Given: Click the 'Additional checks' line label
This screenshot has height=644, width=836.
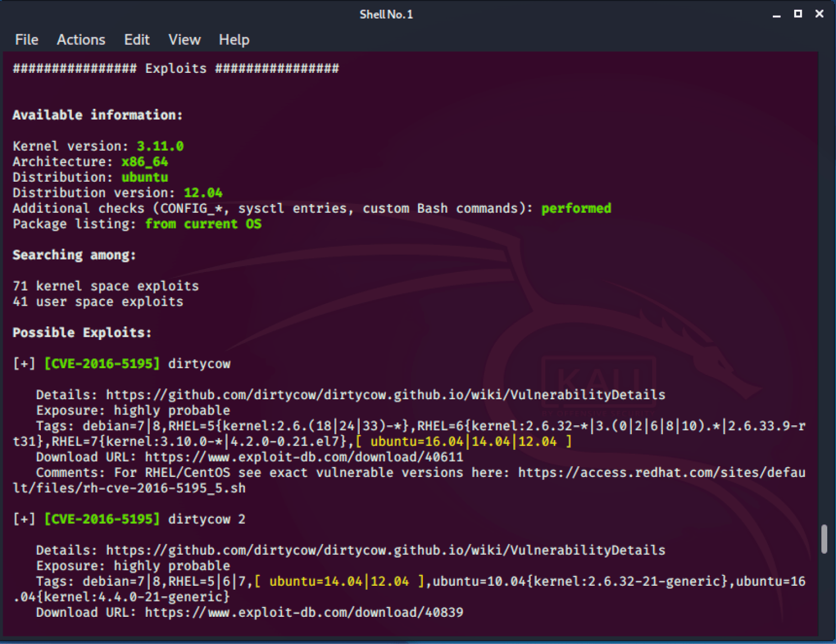Looking at the screenshot, I should click(x=273, y=209).
